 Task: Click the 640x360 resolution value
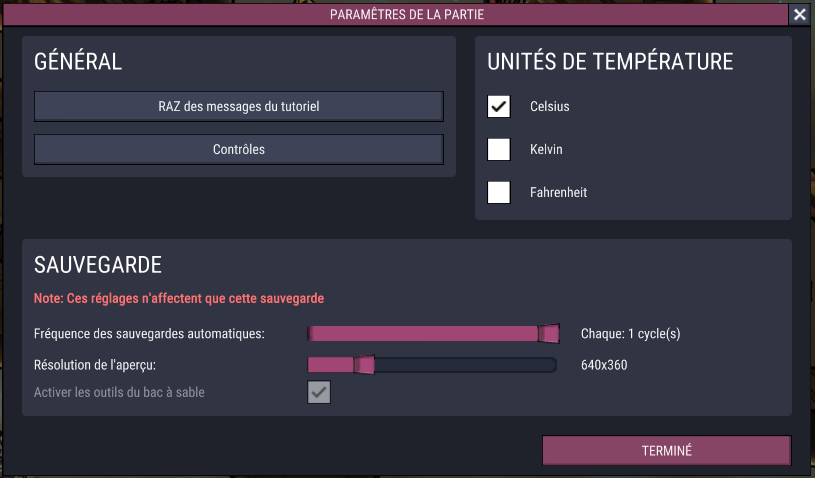604,365
